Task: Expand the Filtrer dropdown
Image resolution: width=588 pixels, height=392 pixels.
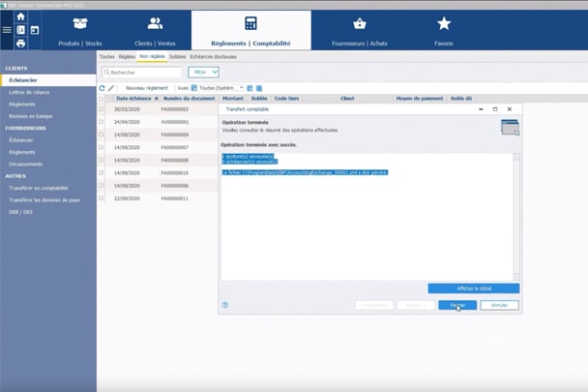Action: (x=203, y=72)
